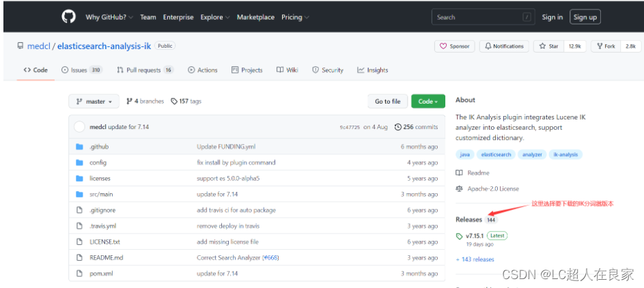
Task: Click the + 143 releases link
Action: pos(475,259)
